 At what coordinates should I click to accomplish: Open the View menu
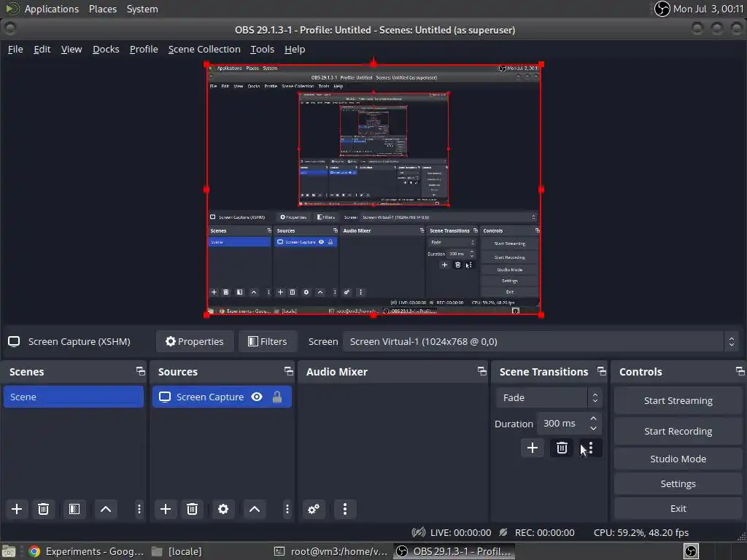71,49
